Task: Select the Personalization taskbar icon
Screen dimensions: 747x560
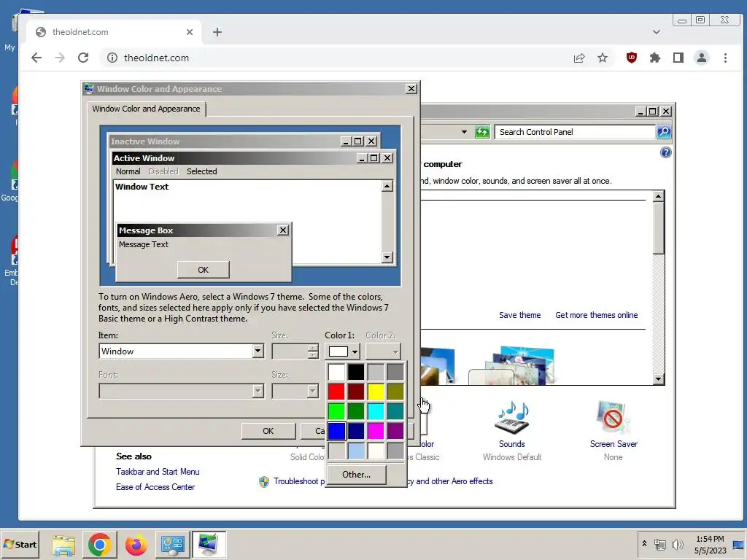Action: click(209, 545)
